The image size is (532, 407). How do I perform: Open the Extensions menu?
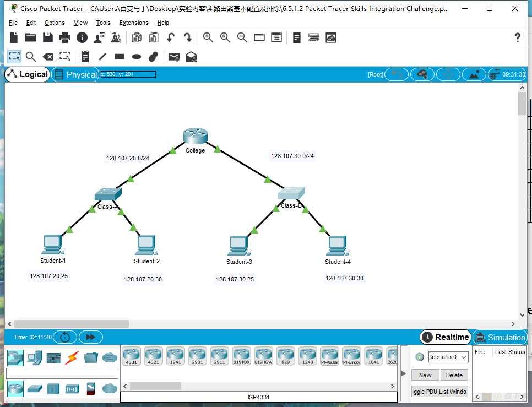coord(134,23)
